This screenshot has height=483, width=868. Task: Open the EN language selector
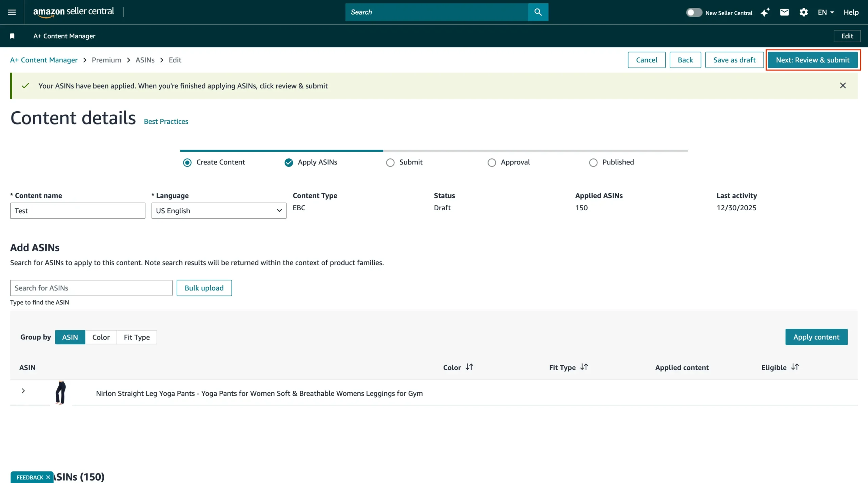(826, 13)
